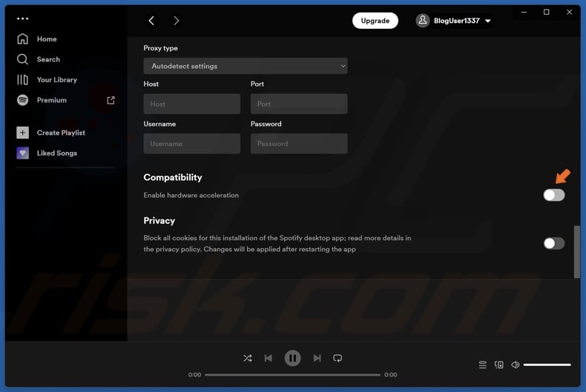Maximize the Spotify window

[x=547, y=13]
